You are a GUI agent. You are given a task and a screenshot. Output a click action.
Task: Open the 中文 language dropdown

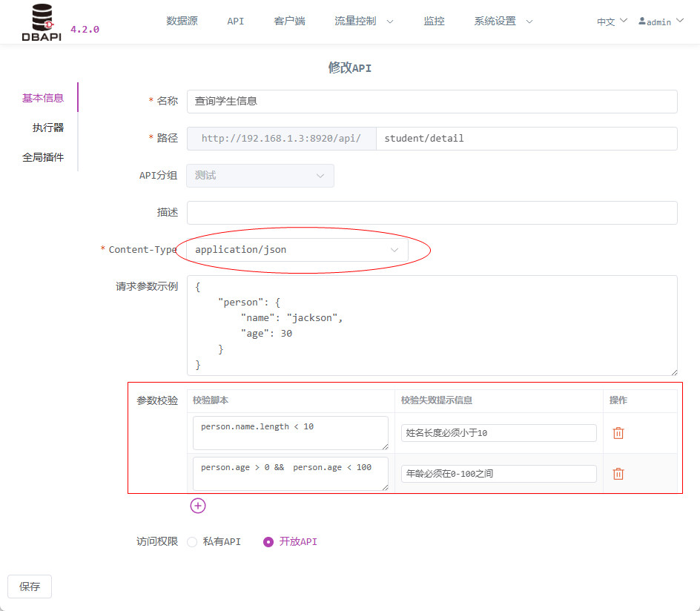pyautogui.click(x=612, y=22)
